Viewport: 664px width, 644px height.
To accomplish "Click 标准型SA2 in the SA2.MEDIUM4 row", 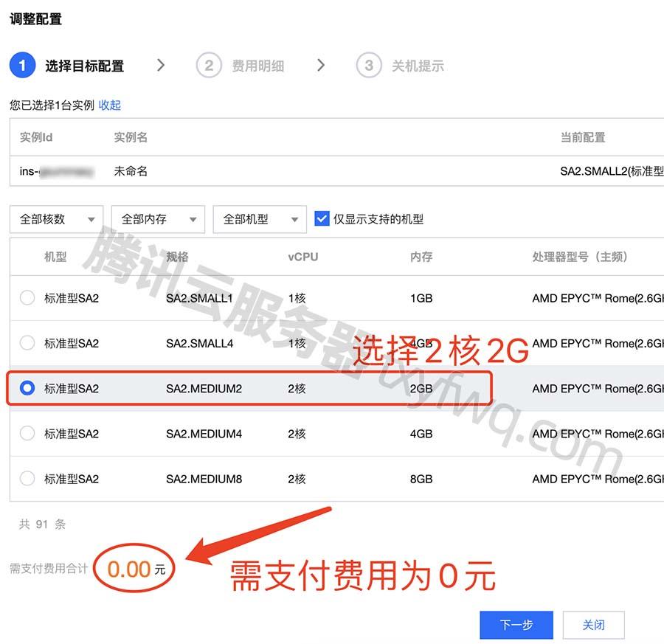I will click(x=71, y=434).
